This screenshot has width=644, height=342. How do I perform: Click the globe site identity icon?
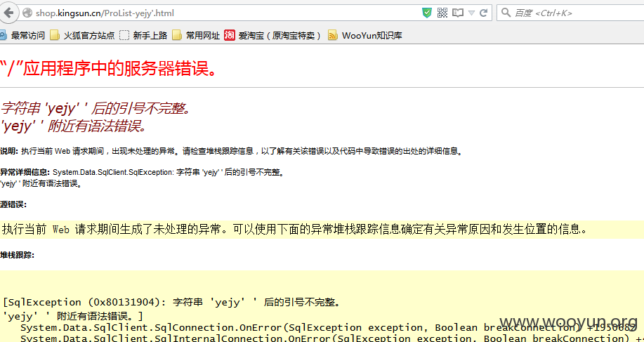pyautogui.click(x=27, y=13)
